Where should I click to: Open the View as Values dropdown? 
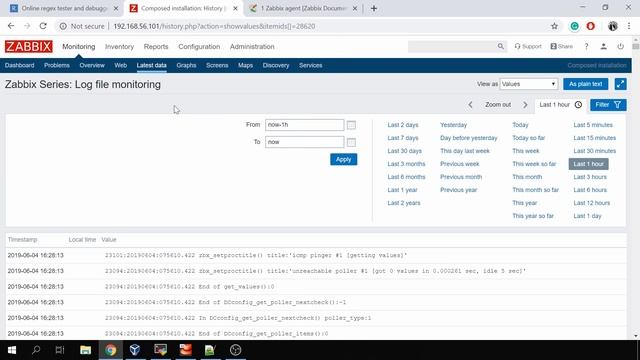(529, 84)
